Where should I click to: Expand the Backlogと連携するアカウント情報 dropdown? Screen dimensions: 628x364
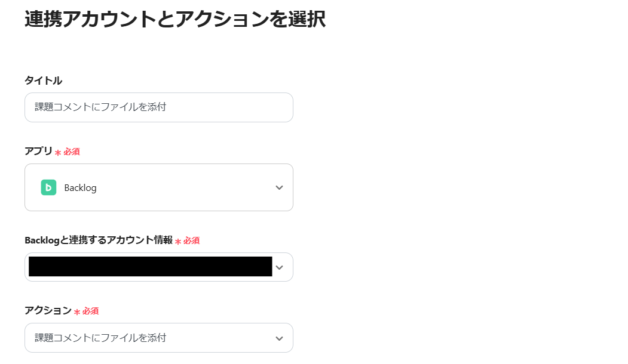coord(158,267)
